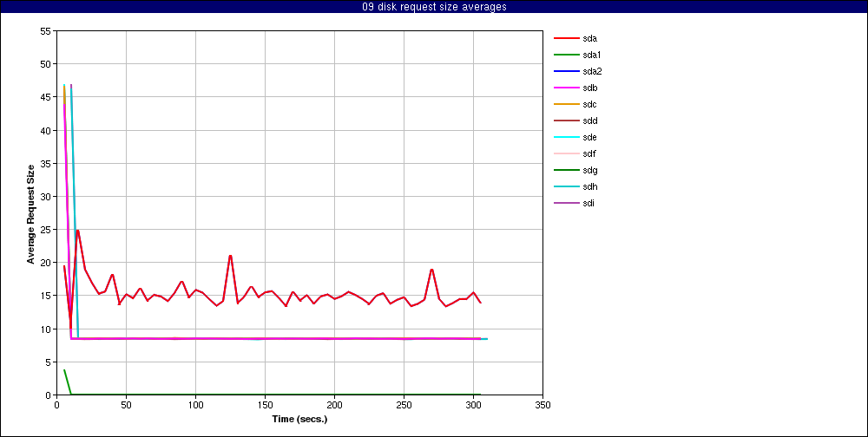The image size is (868, 437).
Task: Click the sdh legend label
Action: coord(590,187)
